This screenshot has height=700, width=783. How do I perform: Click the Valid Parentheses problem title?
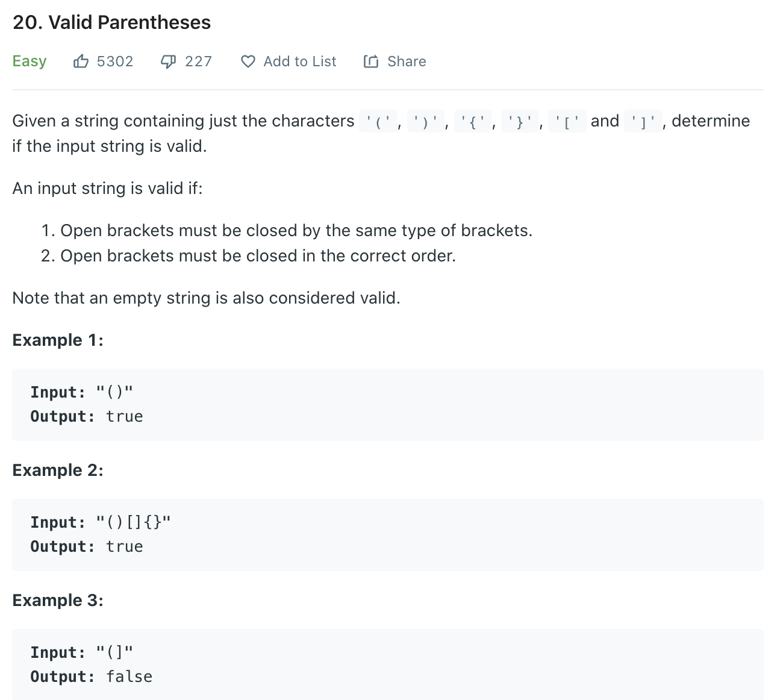tap(111, 22)
